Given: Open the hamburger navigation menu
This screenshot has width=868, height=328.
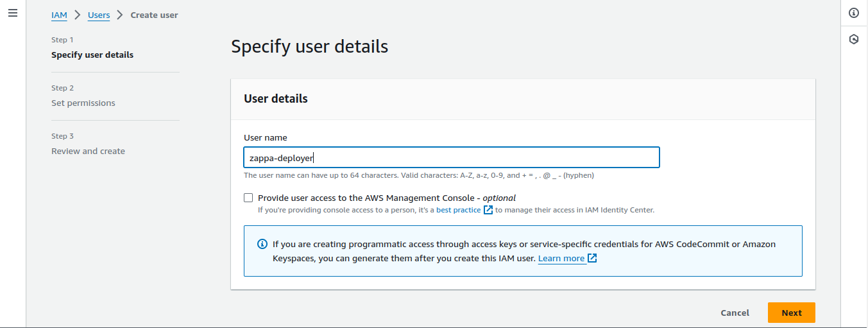Looking at the screenshot, I should point(13,13).
